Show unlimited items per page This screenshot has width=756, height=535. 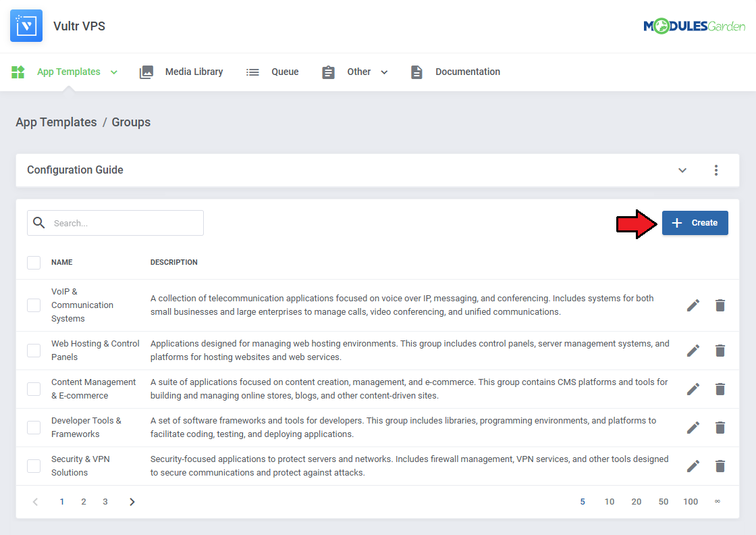(x=718, y=501)
